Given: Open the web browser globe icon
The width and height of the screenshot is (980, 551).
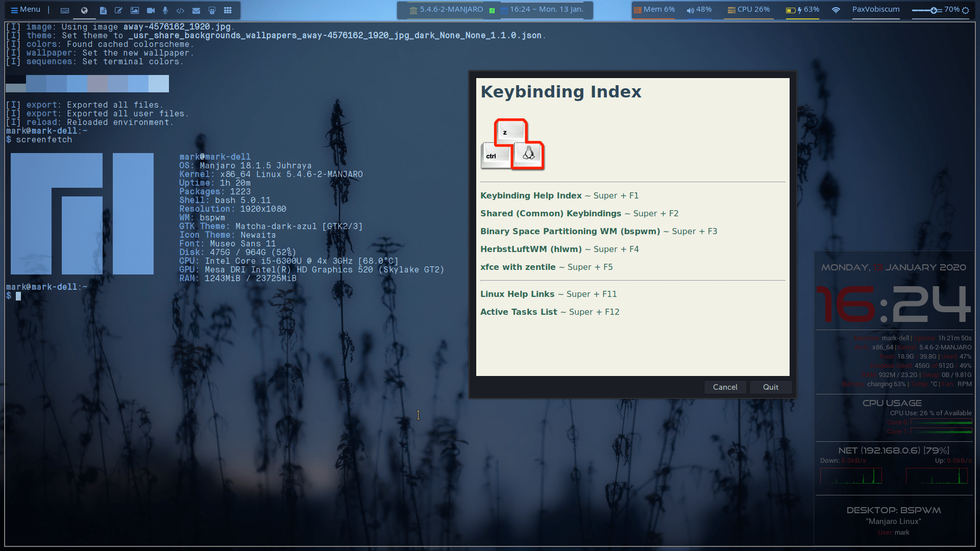Looking at the screenshot, I should [84, 10].
